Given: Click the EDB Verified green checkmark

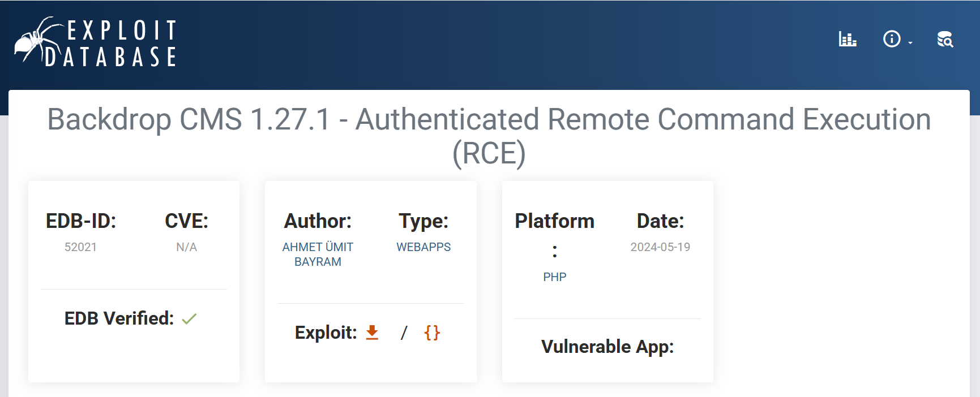Looking at the screenshot, I should point(189,319).
